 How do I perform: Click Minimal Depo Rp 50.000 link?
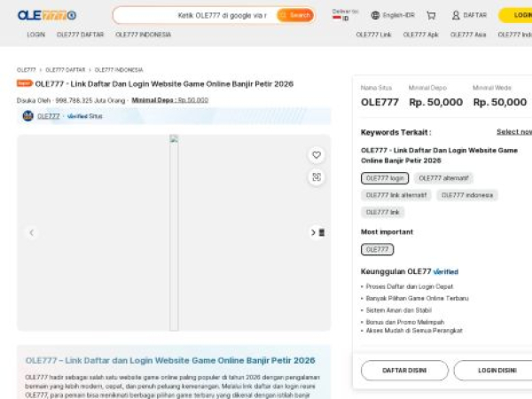click(x=170, y=100)
